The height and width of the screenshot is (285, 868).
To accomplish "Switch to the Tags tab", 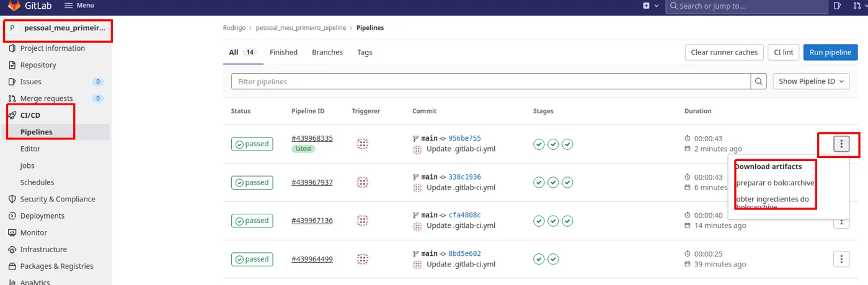I will pos(365,52).
